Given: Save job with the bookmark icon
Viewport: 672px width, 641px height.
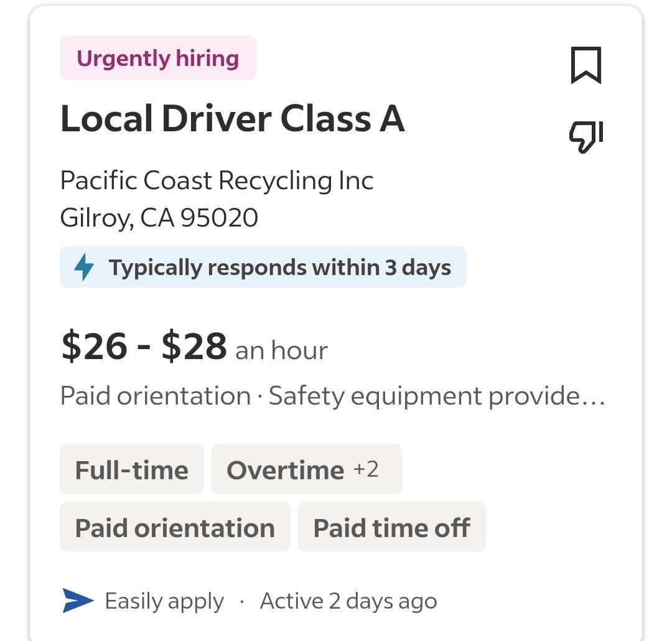Looking at the screenshot, I should tap(586, 65).
